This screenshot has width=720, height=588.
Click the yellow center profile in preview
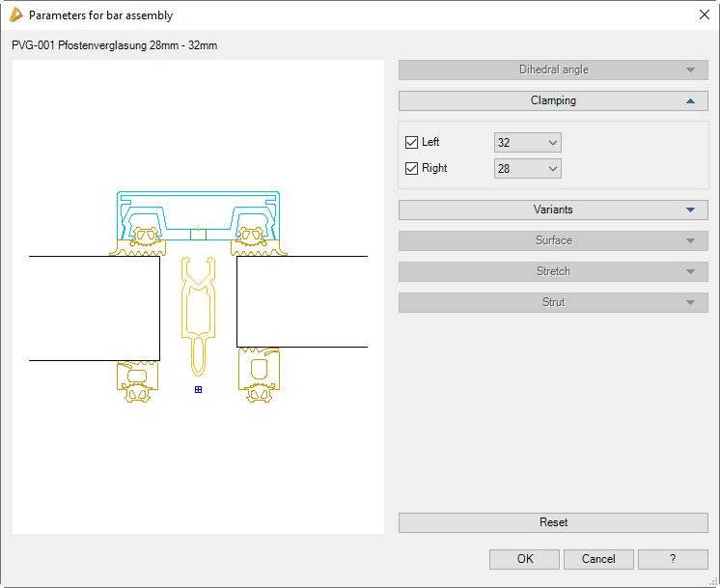pos(199,309)
